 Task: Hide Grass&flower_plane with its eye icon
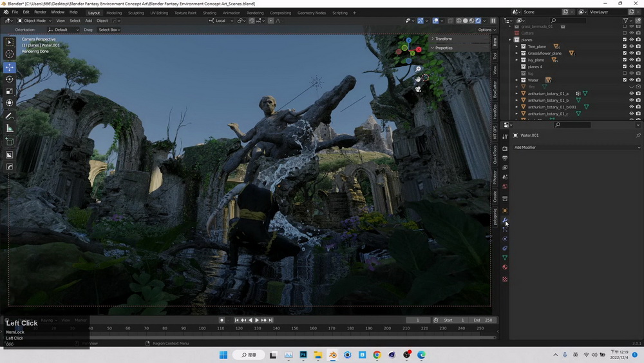tap(631, 53)
